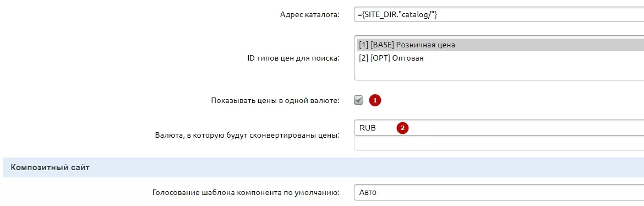Viewport: 644px width, 206px height.
Task: Click the 'Авто' value text
Action: (368, 192)
